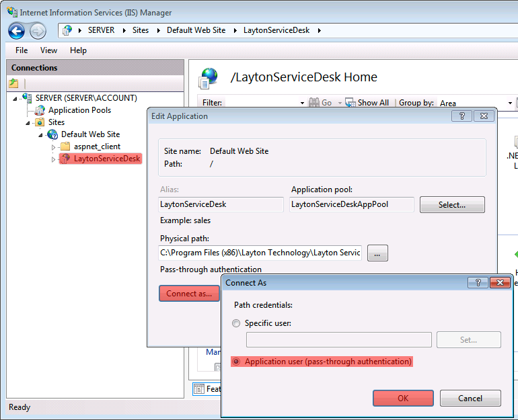Image resolution: width=518 pixels, height=420 pixels.
Task: Expand the aspnet_client folder
Action: pos(53,147)
